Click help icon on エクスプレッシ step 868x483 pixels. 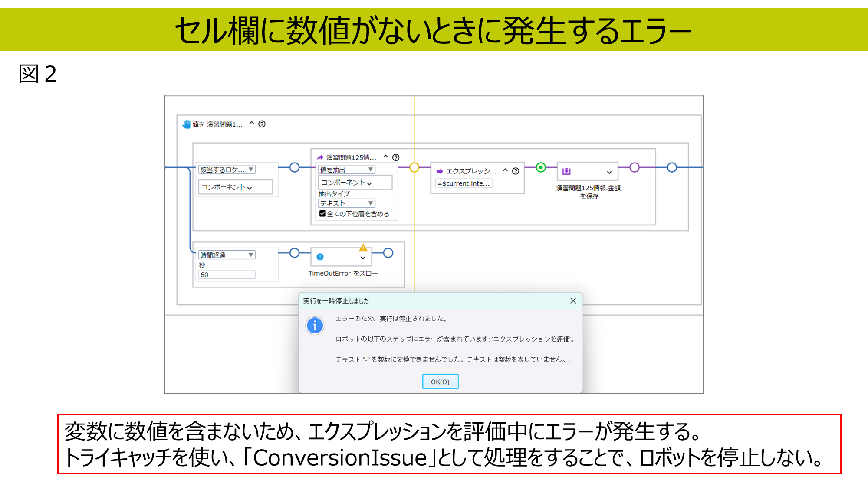[x=516, y=171]
